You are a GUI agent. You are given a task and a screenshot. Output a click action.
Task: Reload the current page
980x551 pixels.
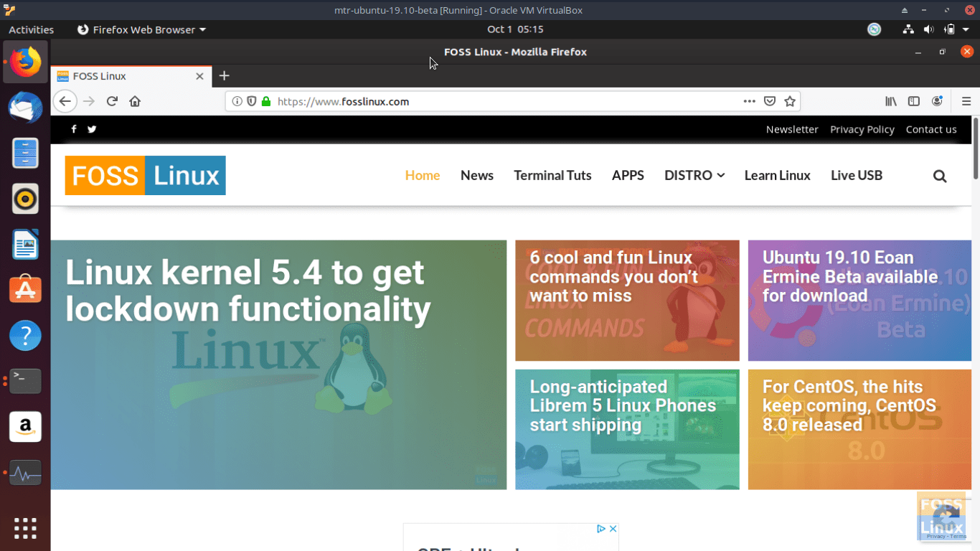[x=112, y=101]
